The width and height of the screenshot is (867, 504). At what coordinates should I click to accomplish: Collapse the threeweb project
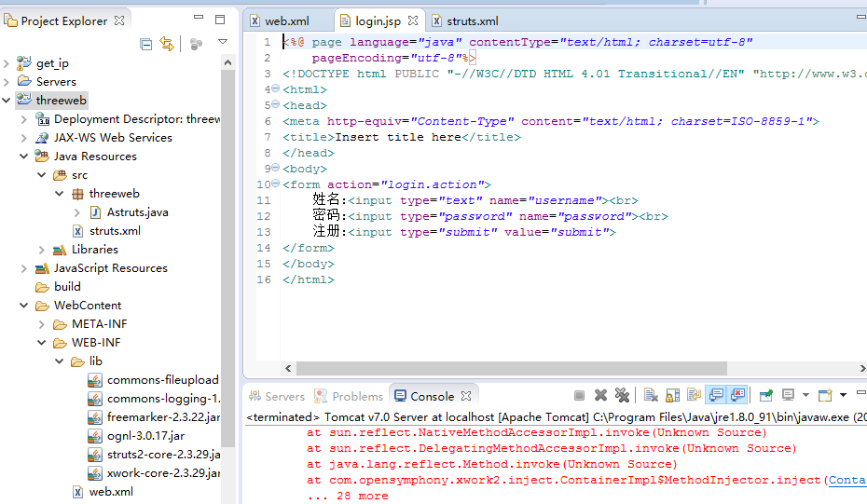(7, 101)
